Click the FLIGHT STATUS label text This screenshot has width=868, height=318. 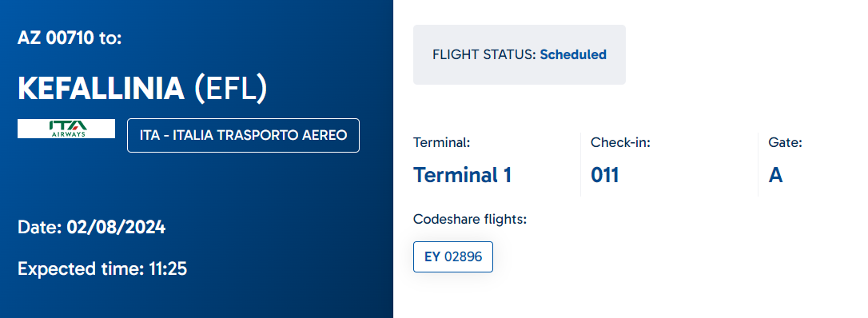484,55
